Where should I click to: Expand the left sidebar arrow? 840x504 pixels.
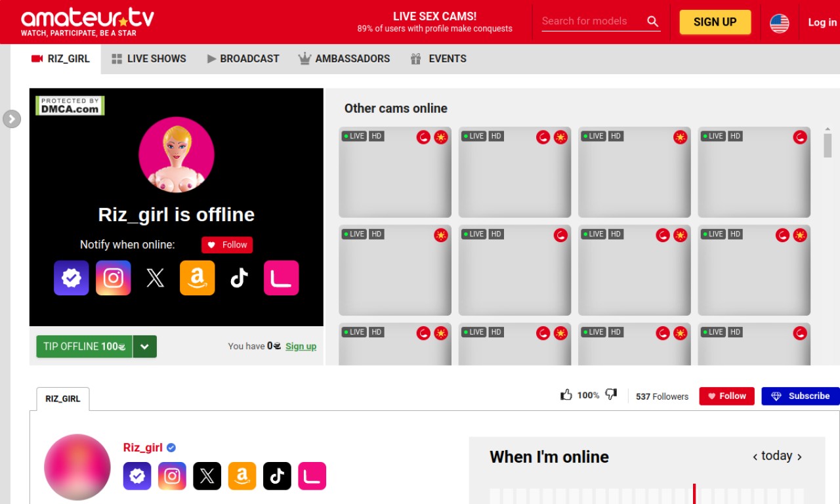[12, 119]
